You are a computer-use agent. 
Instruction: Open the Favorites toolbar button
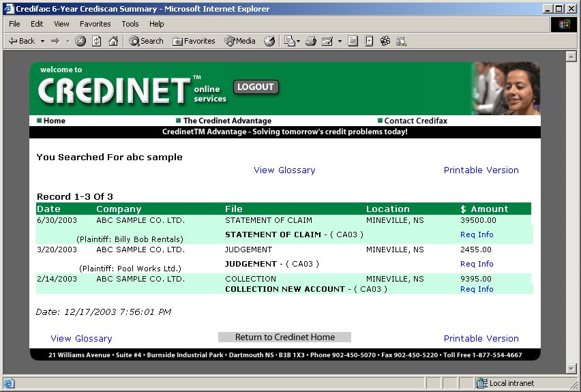pyautogui.click(x=194, y=41)
